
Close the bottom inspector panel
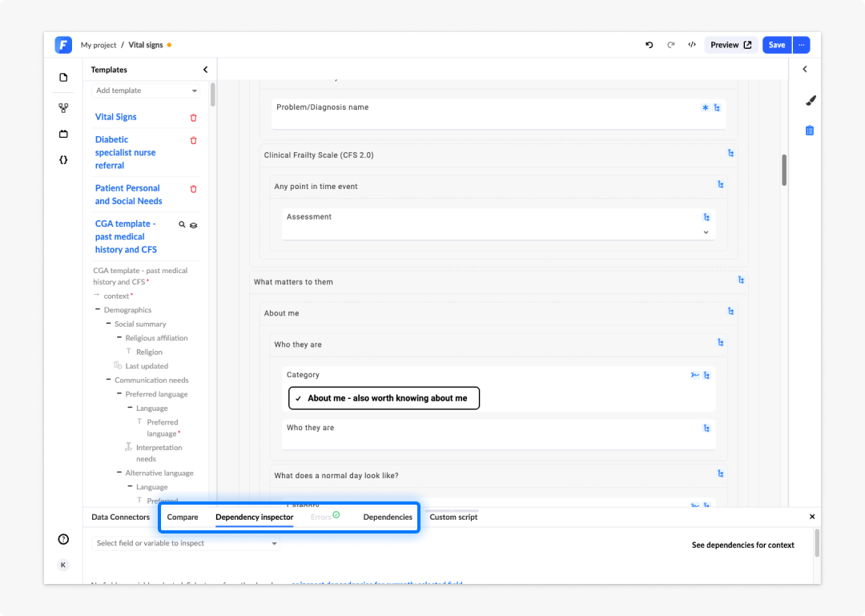pos(812,517)
